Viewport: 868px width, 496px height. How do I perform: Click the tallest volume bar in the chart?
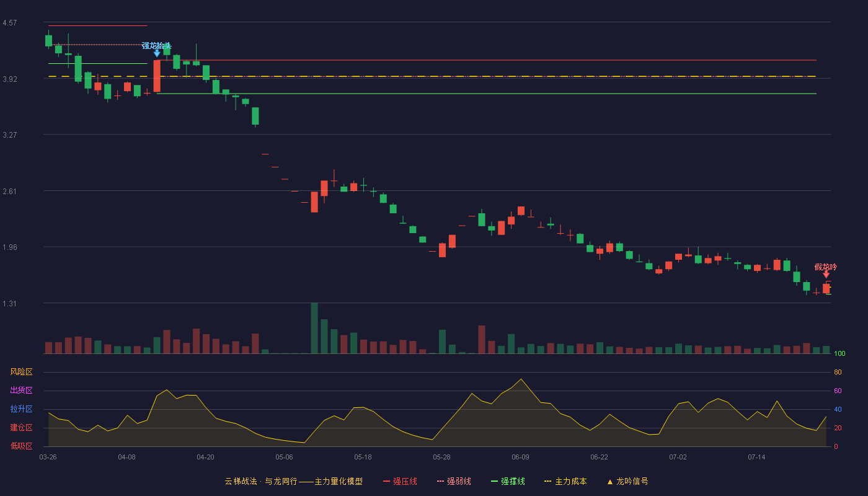tap(314, 328)
